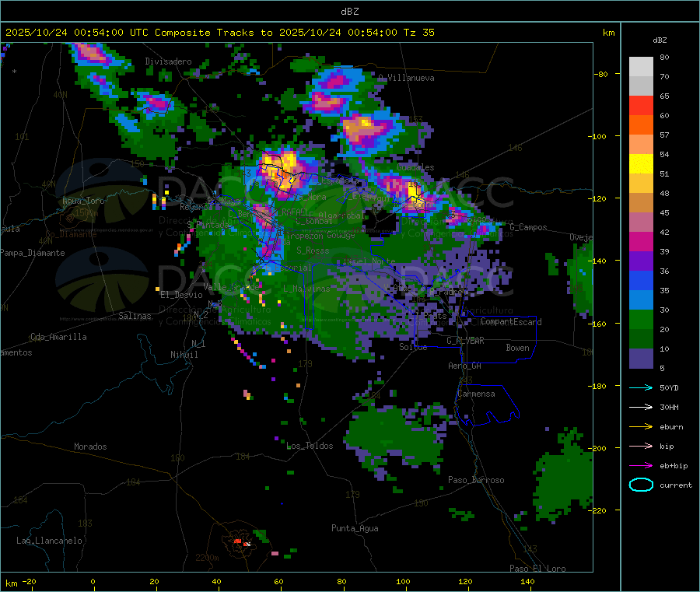Click the yellow 54 dBZ color swatch
Image resolution: width=700 pixels, height=592 pixels.
point(641,164)
